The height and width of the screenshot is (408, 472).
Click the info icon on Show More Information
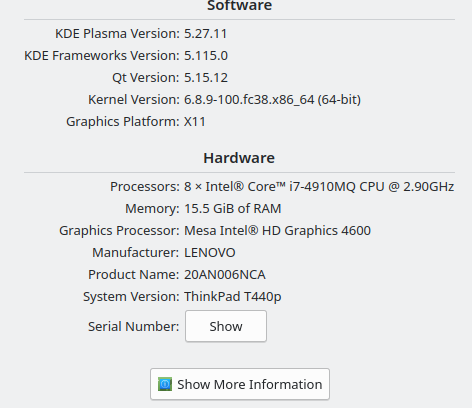(165, 384)
